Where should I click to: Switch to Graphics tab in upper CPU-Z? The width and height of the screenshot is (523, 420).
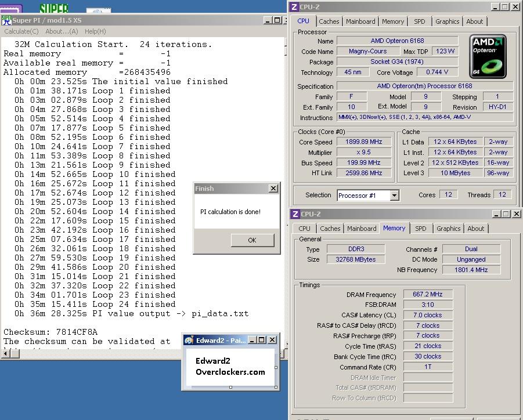pyautogui.click(x=448, y=21)
